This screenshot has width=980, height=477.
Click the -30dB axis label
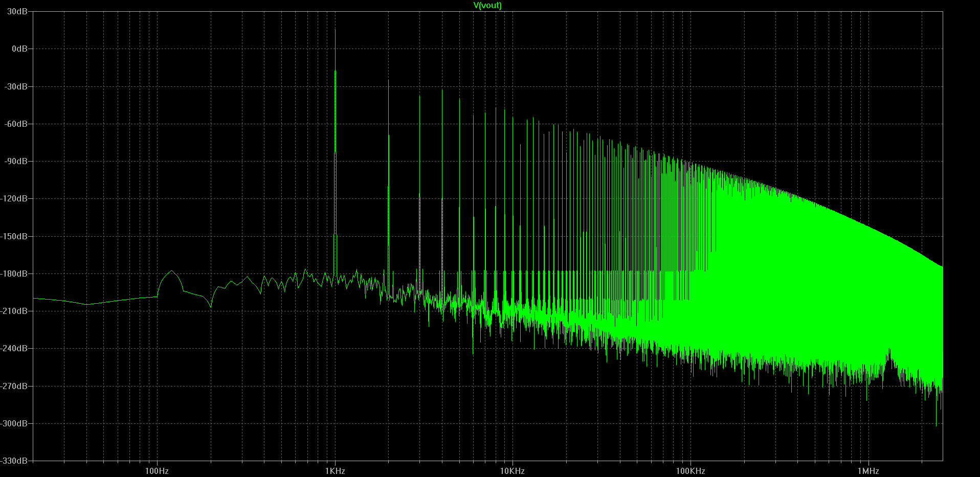click(16, 86)
